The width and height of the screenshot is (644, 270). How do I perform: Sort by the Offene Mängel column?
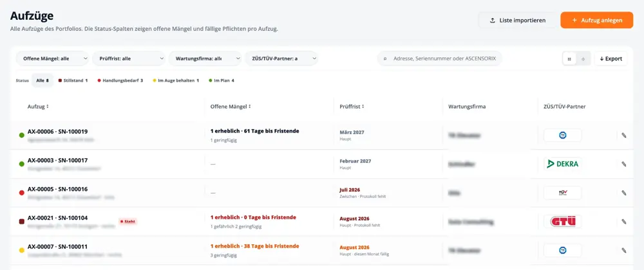tap(231, 107)
